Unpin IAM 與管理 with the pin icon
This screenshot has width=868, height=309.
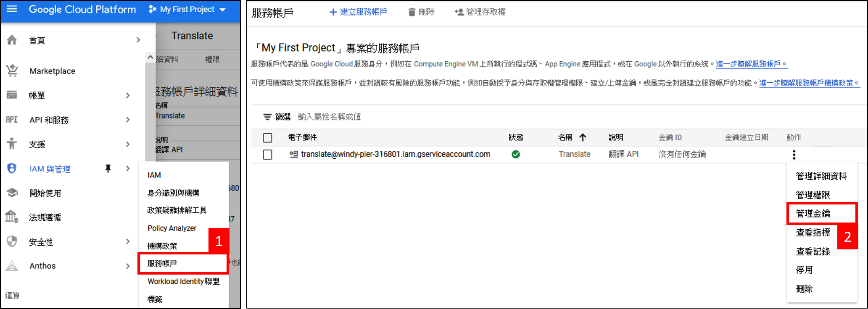(108, 168)
